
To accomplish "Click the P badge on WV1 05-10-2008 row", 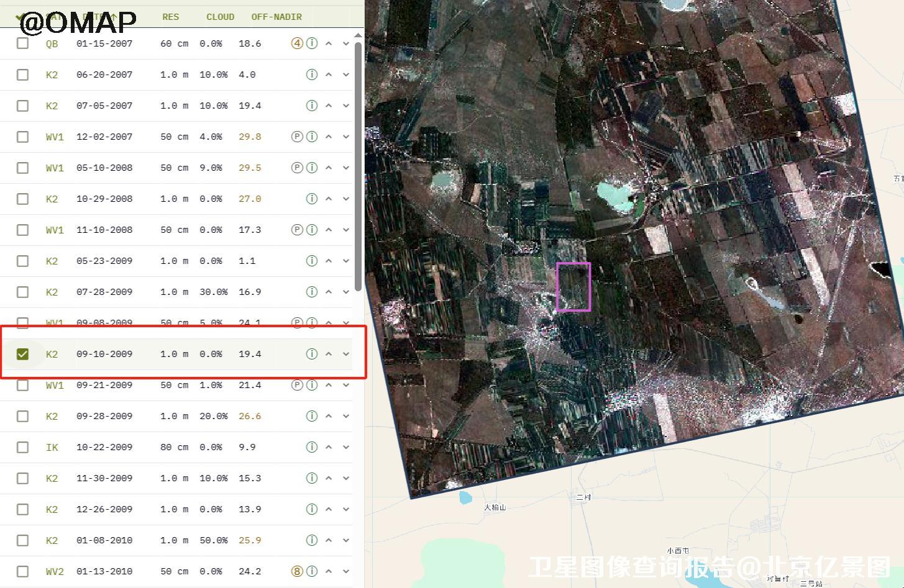I will [297, 168].
